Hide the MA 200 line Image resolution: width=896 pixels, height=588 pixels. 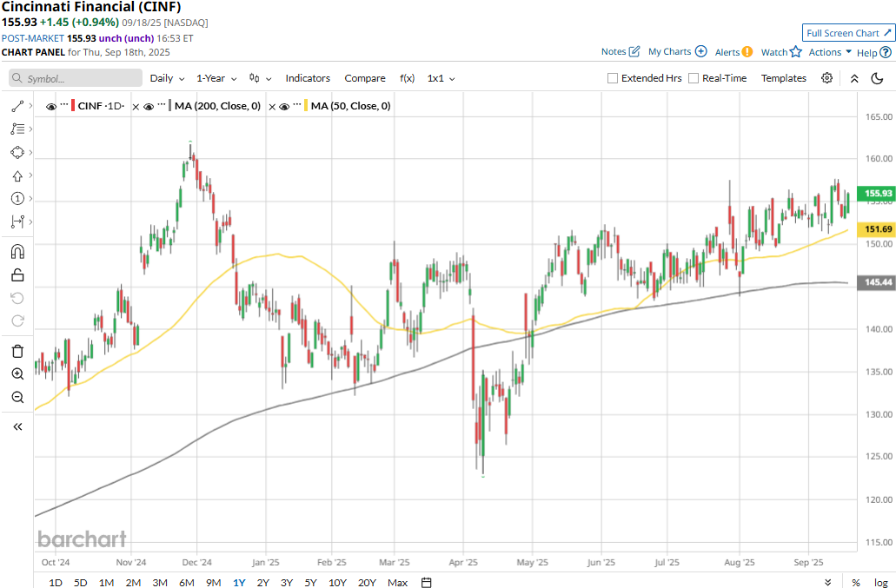[149, 107]
